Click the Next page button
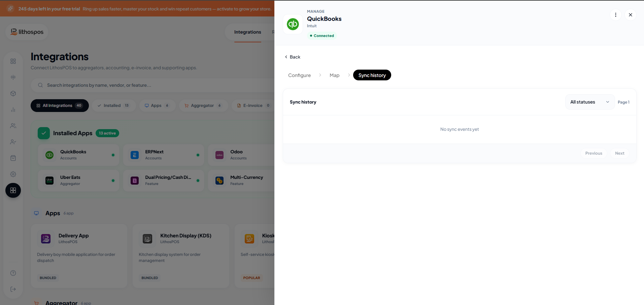Image resolution: width=644 pixels, height=305 pixels. (619, 153)
